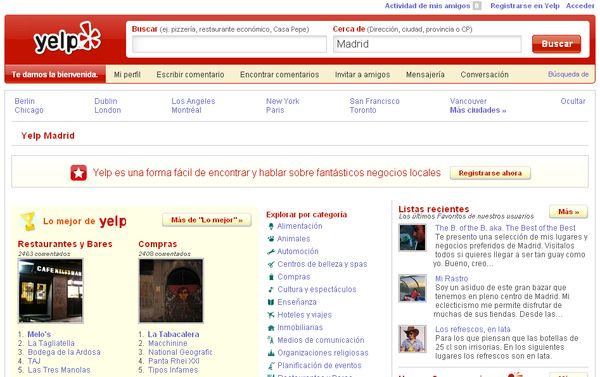Click the Centros de belleza y spas icon

(271, 264)
